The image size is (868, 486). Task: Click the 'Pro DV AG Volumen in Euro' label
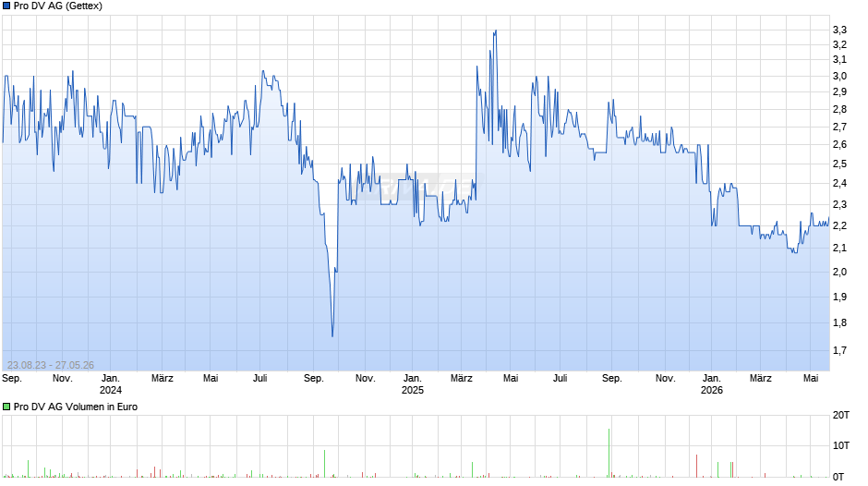point(76,407)
